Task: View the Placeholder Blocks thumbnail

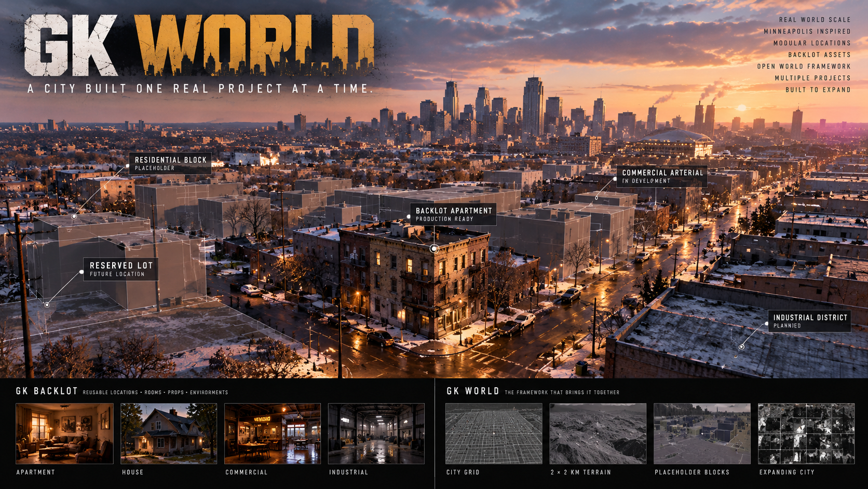Action: pyautogui.click(x=702, y=433)
